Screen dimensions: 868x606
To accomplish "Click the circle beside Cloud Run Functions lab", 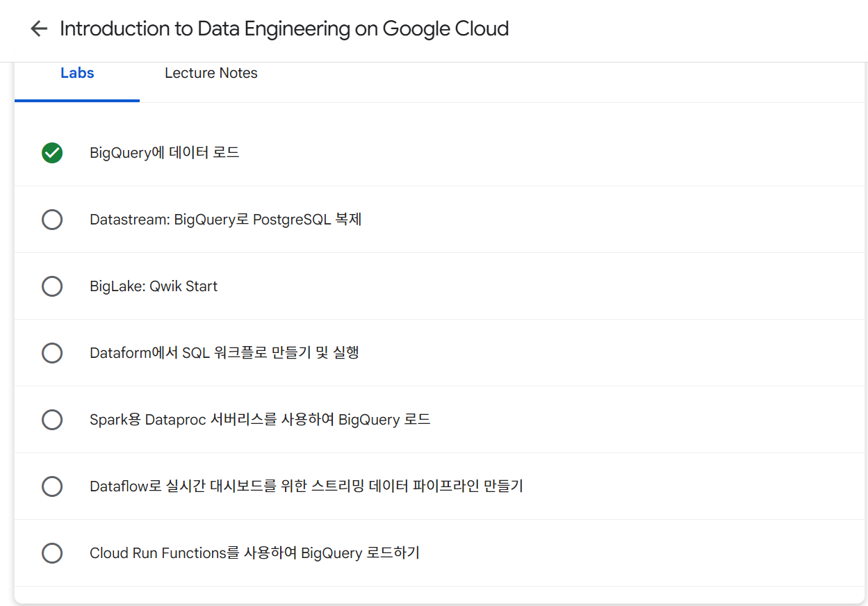I will coord(52,553).
